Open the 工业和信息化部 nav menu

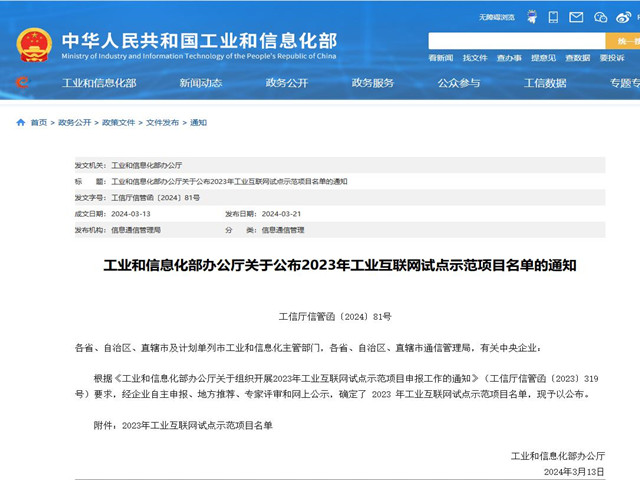[x=99, y=83]
